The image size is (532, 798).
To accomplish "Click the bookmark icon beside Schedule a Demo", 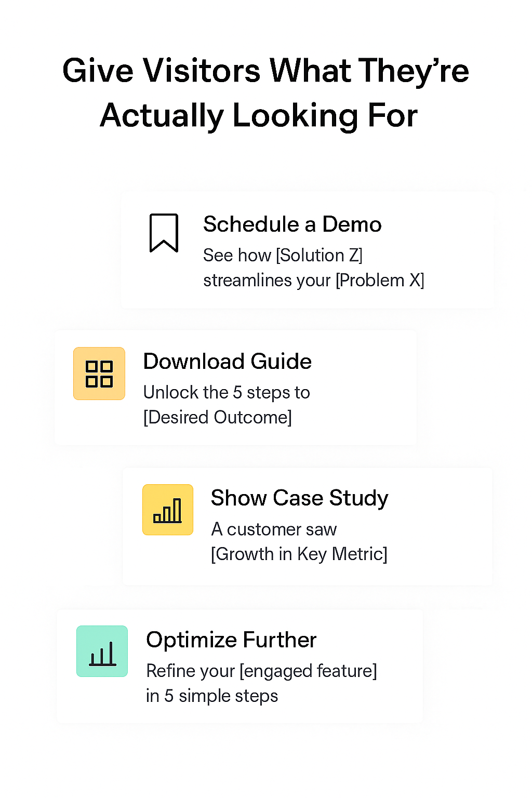I will click(164, 233).
